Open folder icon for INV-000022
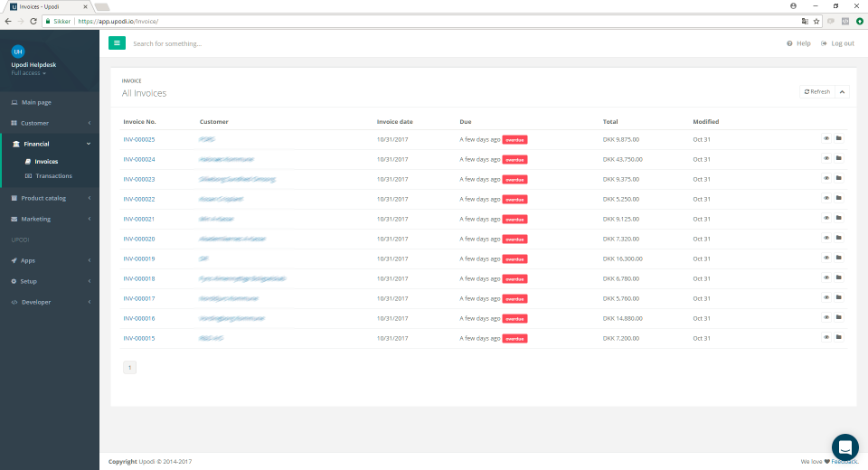868x470 pixels. coord(839,199)
